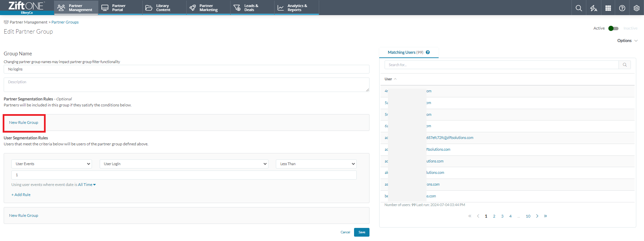
Task: Click the Partner Management breadcrumb text
Action: (x=29, y=22)
